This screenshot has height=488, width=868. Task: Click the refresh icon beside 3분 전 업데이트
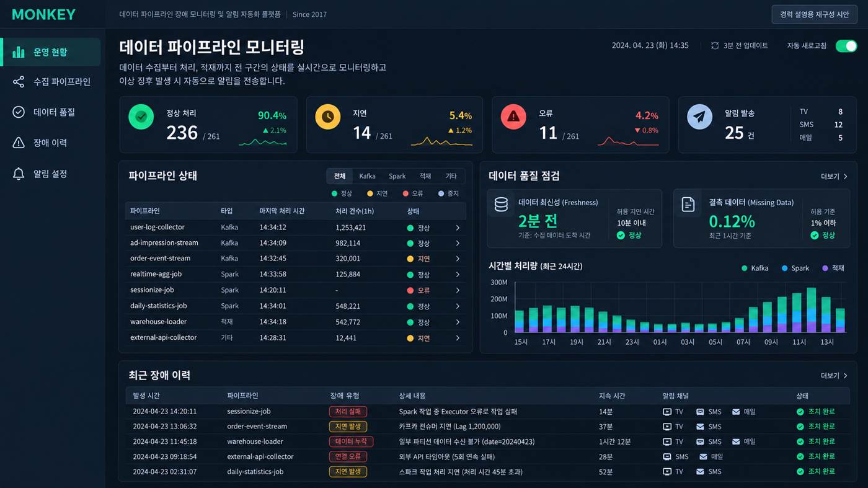(715, 46)
